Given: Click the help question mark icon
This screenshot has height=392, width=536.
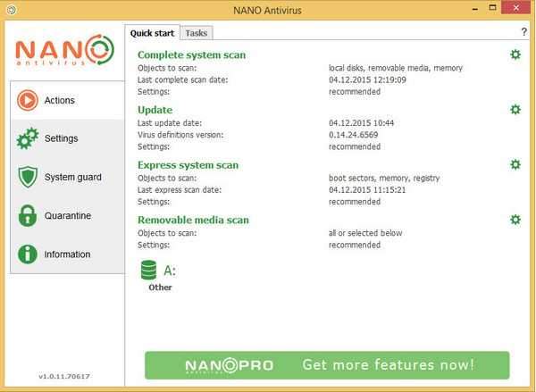Looking at the screenshot, I should click(x=524, y=32).
